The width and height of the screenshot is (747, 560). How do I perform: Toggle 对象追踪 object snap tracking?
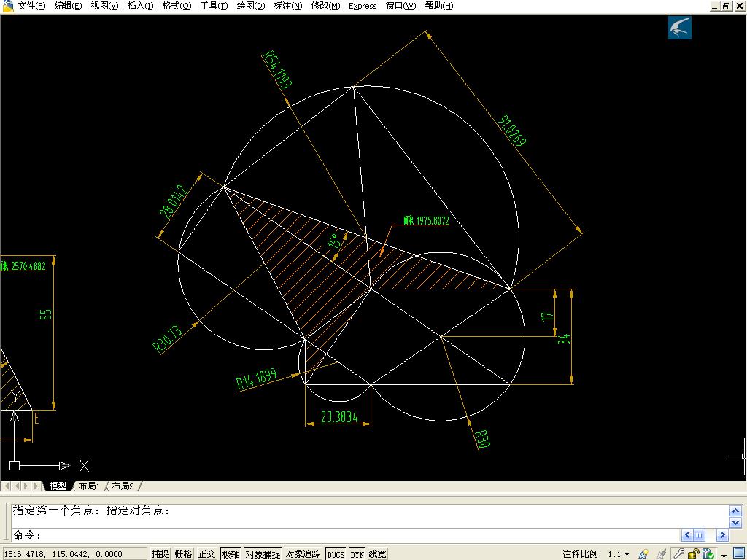(303, 554)
